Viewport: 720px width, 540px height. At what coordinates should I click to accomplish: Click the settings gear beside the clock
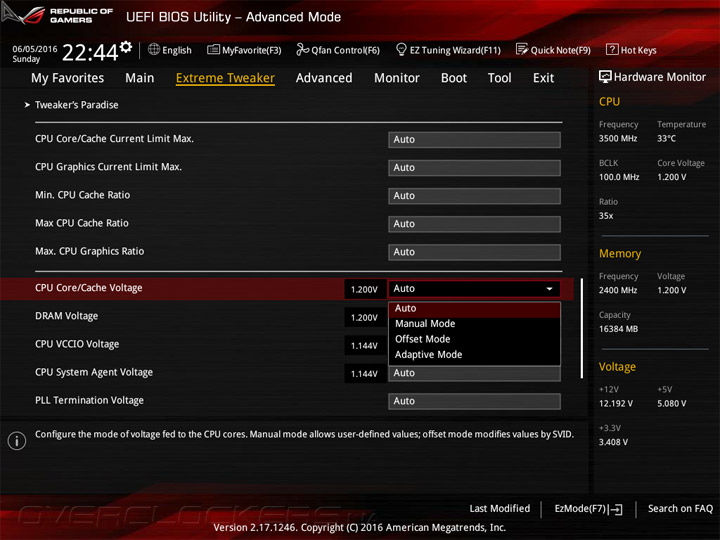(x=126, y=46)
